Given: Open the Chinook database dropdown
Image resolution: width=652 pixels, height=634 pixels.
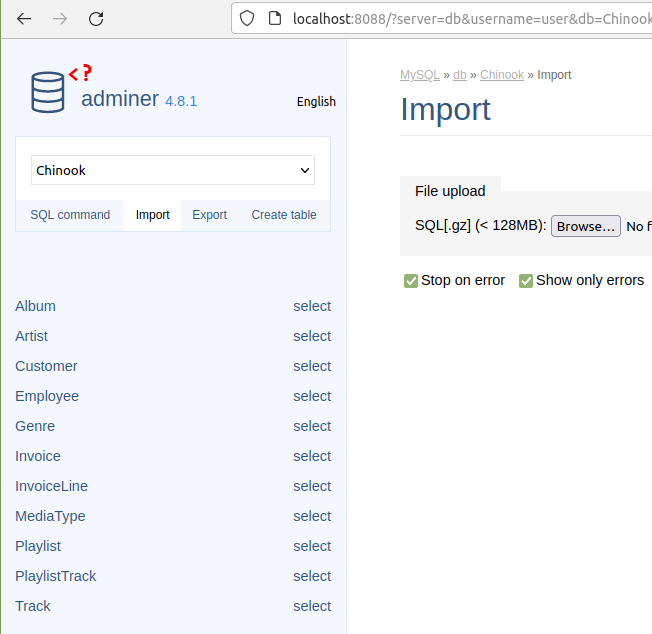Looking at the screenshot, I should pyautogui.click(x=173, y=170).
